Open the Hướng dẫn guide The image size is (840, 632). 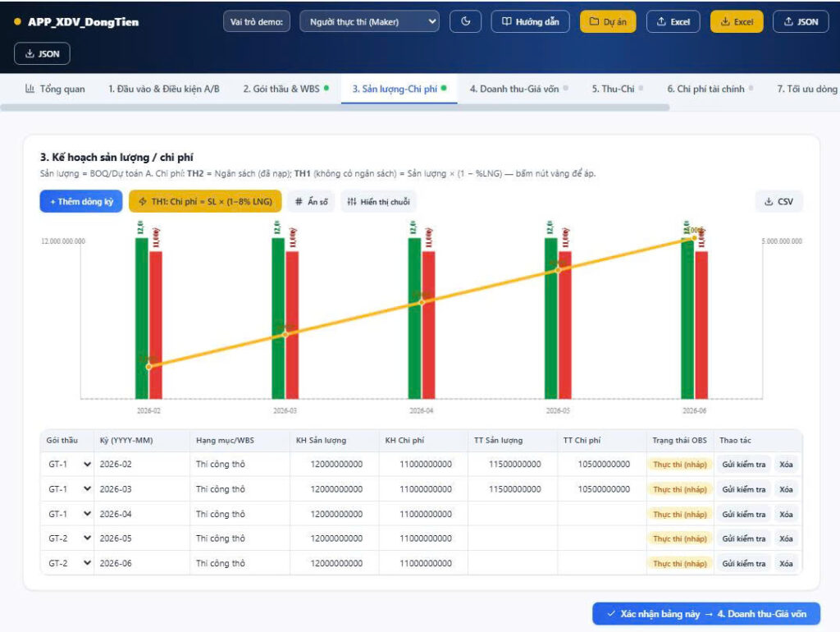(x=531, y=21)
